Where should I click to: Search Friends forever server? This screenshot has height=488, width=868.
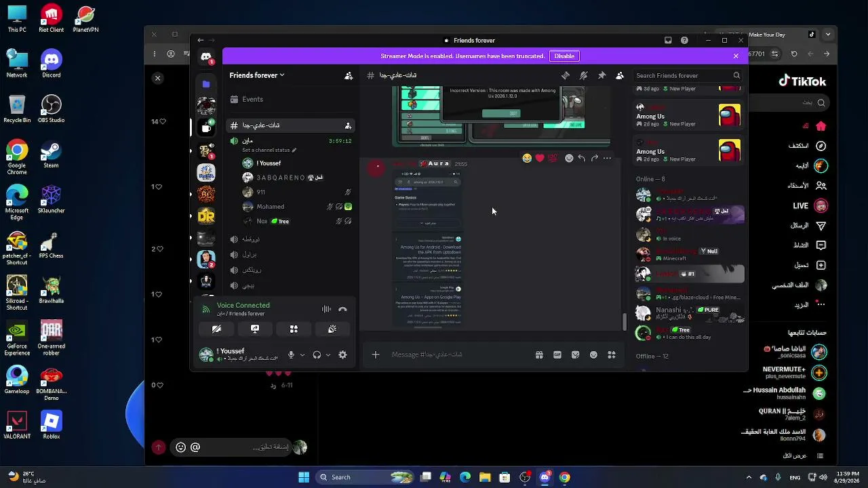click(688, 76)
